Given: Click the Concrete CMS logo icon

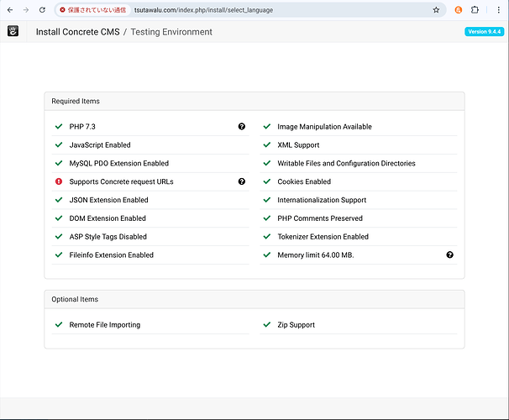Looking at the screenshot, I should click(x=13, y=32).
